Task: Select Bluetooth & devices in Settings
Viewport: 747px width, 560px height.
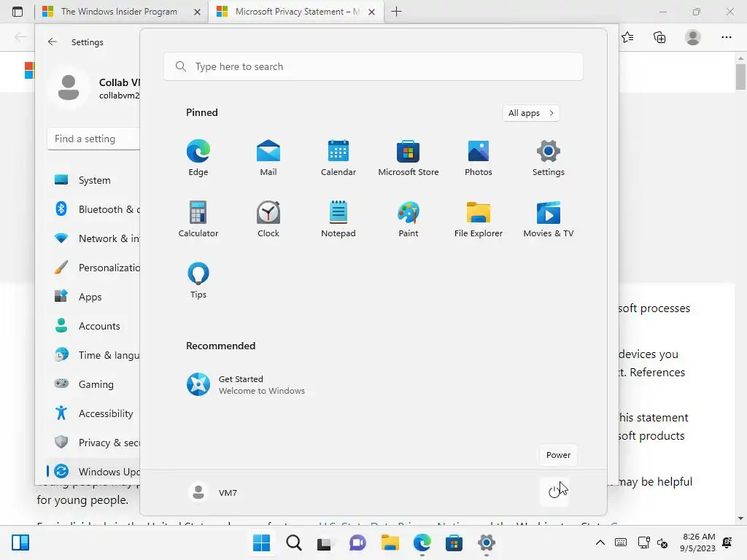Action: [94, 209]
